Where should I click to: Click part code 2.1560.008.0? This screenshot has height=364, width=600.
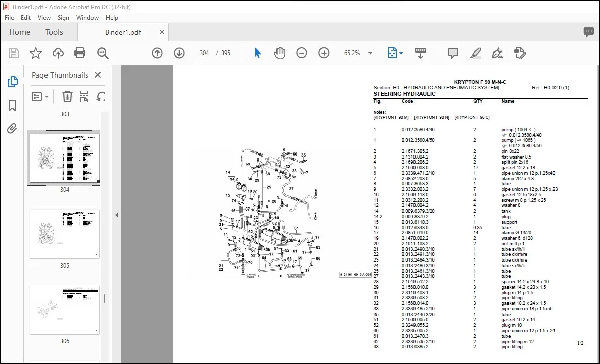click(415, 168)
